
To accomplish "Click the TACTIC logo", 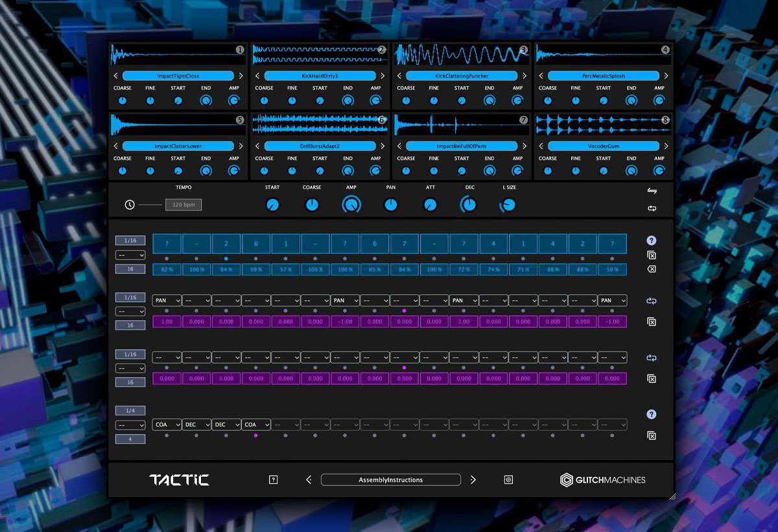I will tap(179, 480).
